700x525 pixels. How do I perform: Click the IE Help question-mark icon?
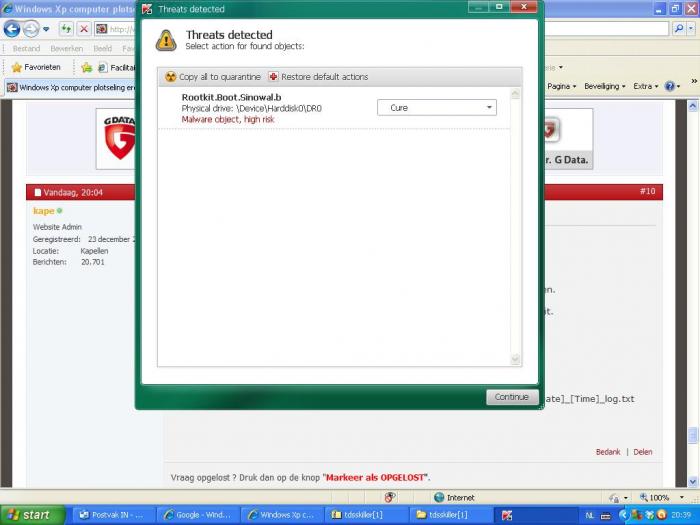click(670, 86)
